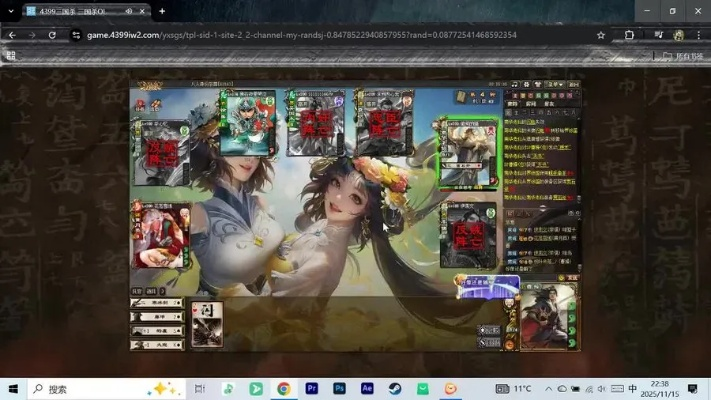This screenshot has height=400, width=711.
Task: Open the media control icon in Chrome toolbar
Action: coord(659,35)
